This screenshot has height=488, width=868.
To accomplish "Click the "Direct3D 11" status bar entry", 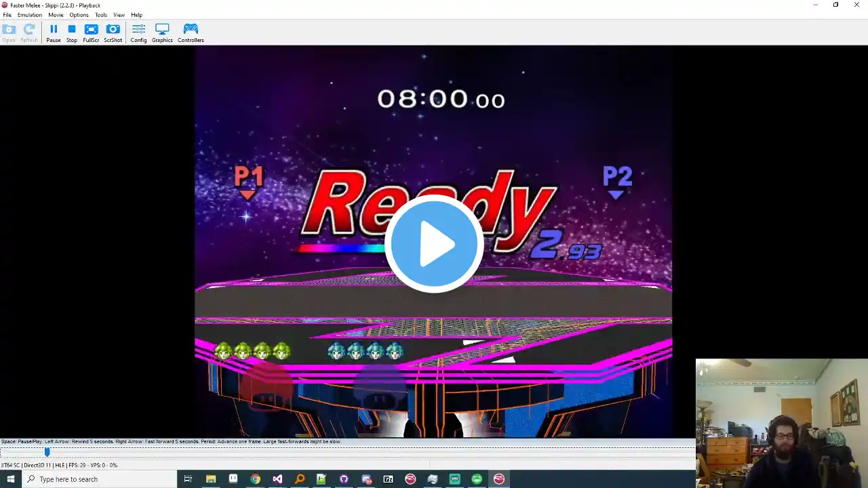I will (37, 465).
